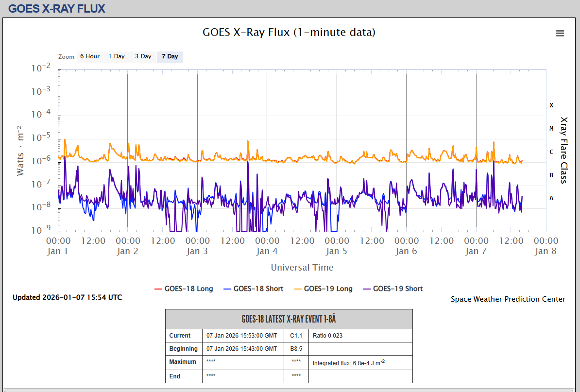Click the Jan 4 date axis label
This screenshot has height=392, width=580.
point(263,251)
